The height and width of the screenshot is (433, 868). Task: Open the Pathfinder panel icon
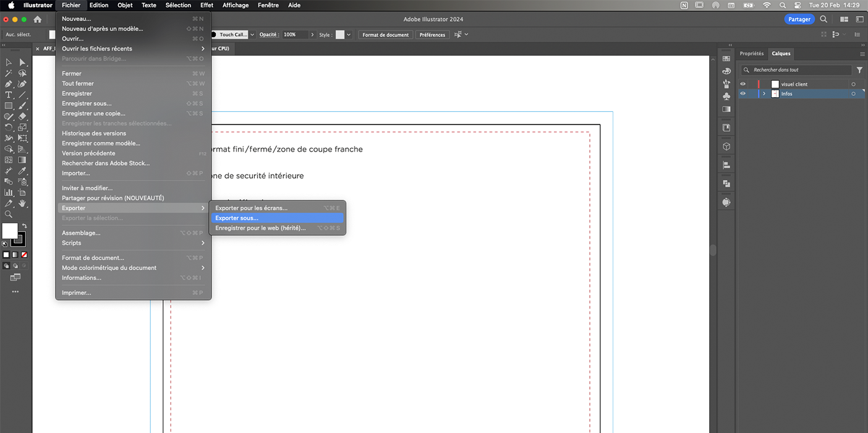click(x=726, y=184)
